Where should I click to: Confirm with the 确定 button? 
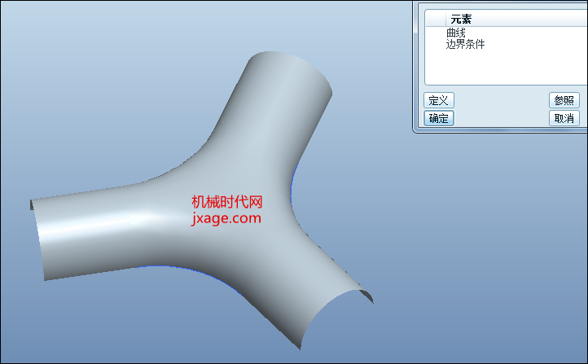tap(439, 118)
